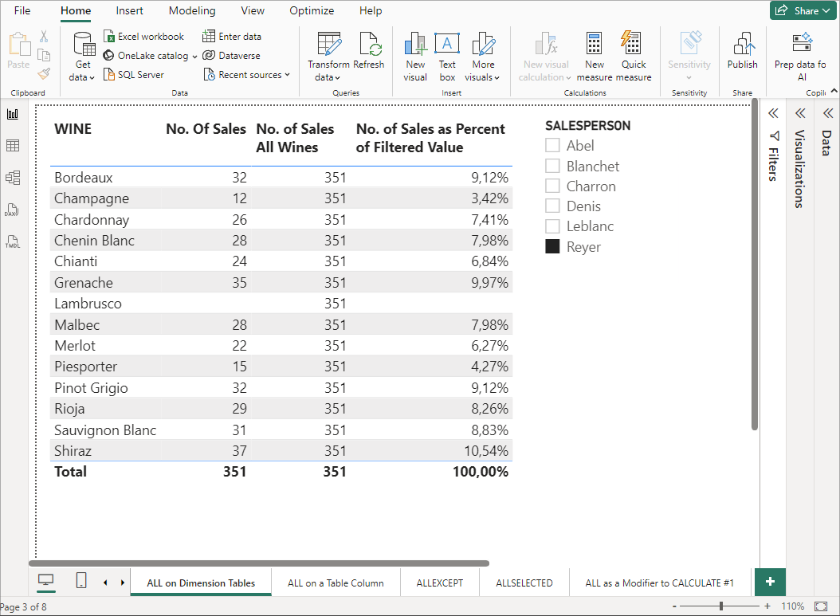The width and height of the screenshot is (840, 616).
Task: Click the vertical canvas scrollbar
Action: pos(754,265)
